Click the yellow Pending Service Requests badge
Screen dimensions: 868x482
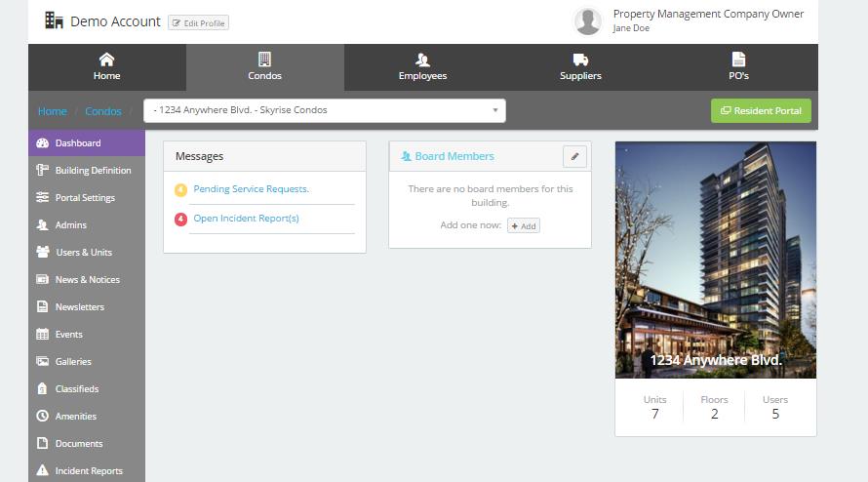point(180,189)
